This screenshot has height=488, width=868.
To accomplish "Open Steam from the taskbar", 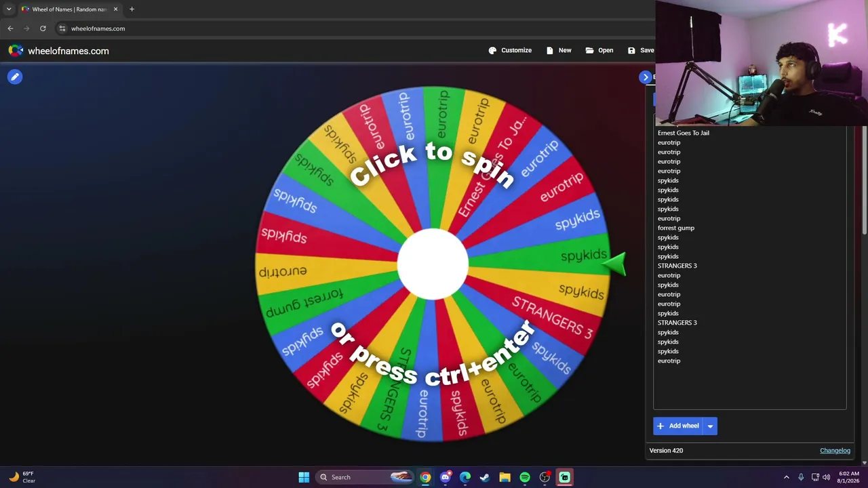I will 485,477.
